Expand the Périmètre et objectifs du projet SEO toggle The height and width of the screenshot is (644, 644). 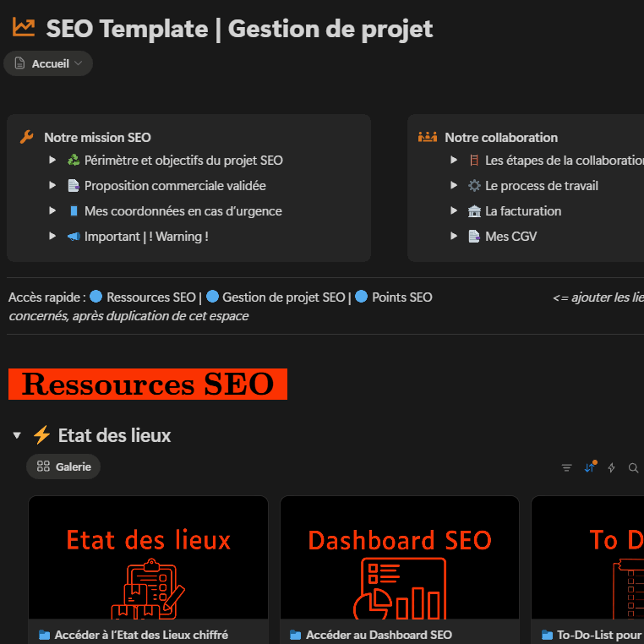tap(52, 160)
